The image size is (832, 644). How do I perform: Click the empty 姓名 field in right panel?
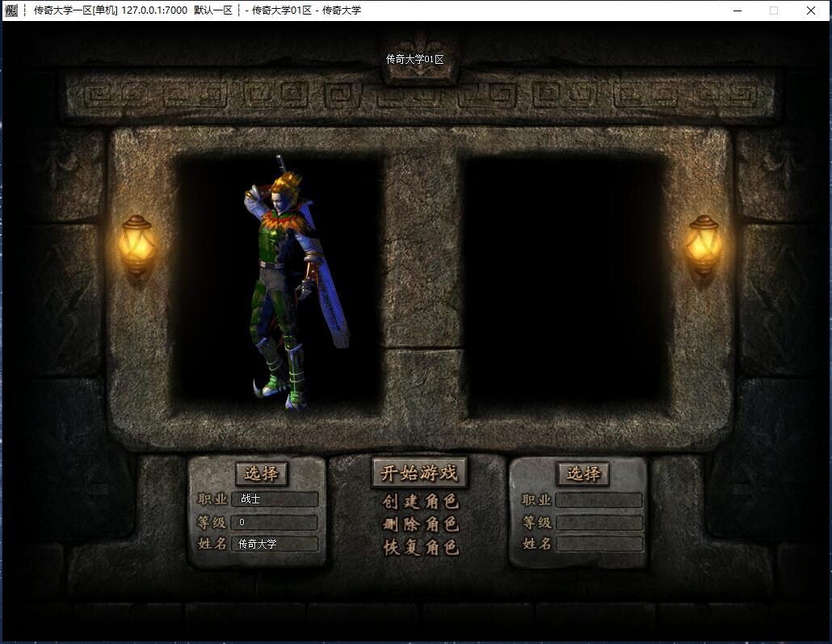tap(599, 544)
